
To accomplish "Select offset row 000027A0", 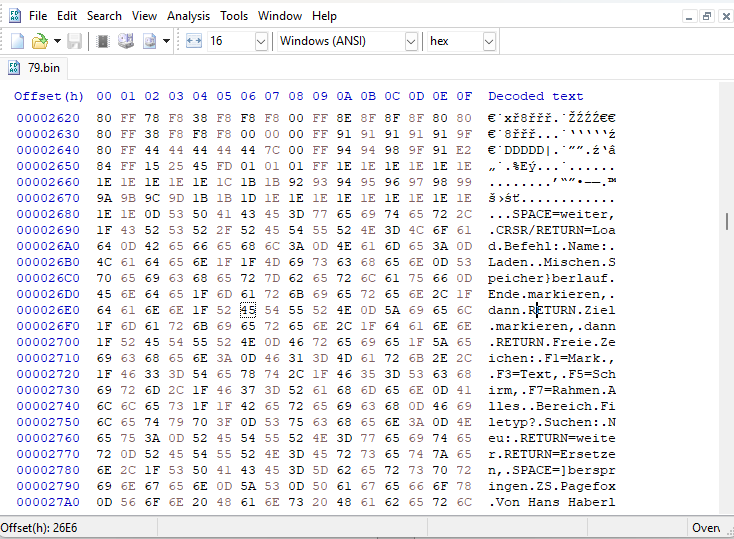I will (48, 502).
